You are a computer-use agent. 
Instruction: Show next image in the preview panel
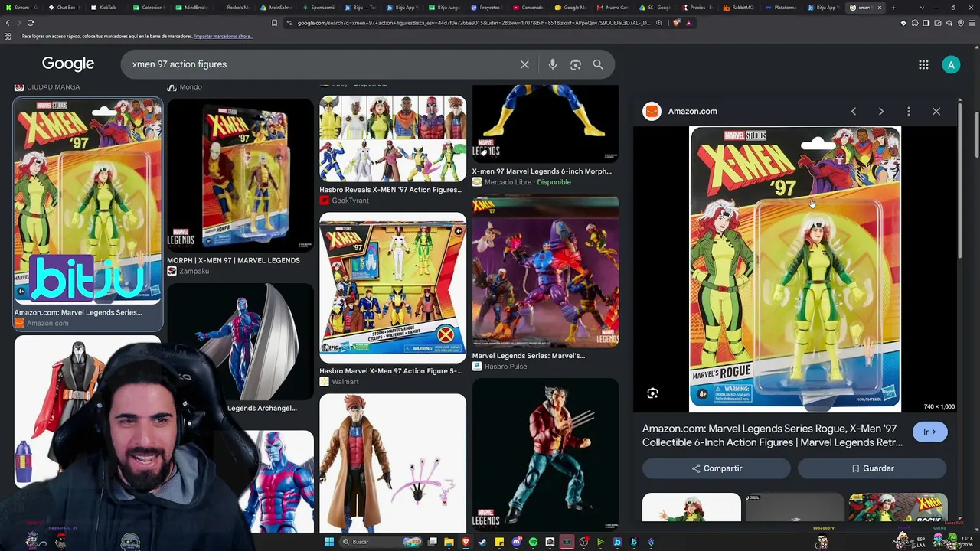[881, 112]
